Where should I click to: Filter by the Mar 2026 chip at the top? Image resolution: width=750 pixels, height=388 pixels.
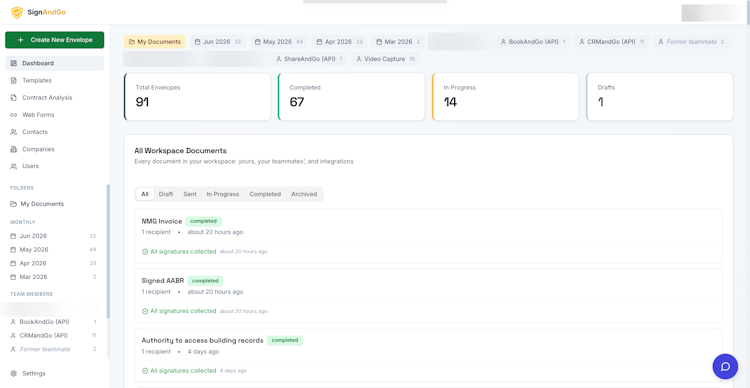click(x=398, y=42)
